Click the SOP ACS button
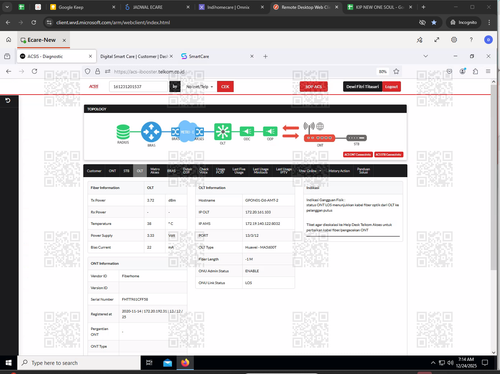The image size is (500, 374). click(x=314, y=87)
